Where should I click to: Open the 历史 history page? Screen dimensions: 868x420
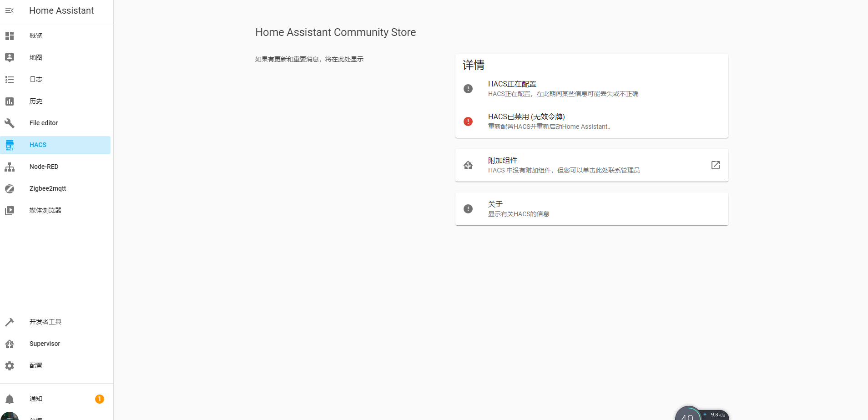56,101
